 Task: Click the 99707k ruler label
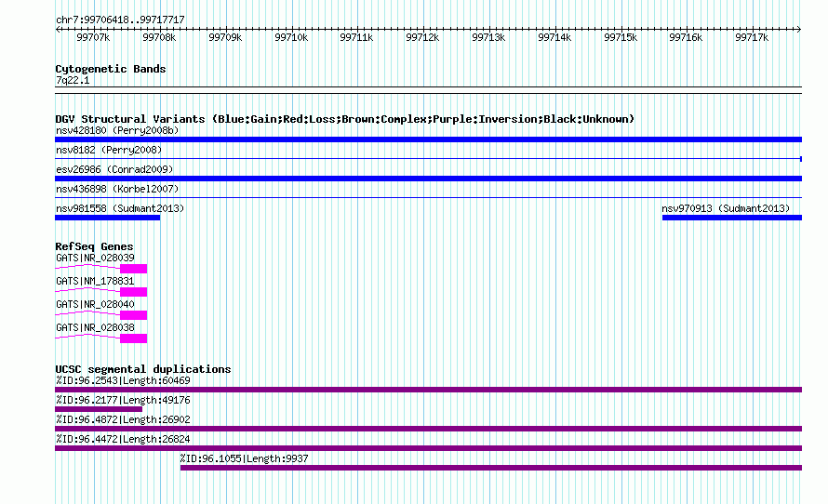[93, 37]
